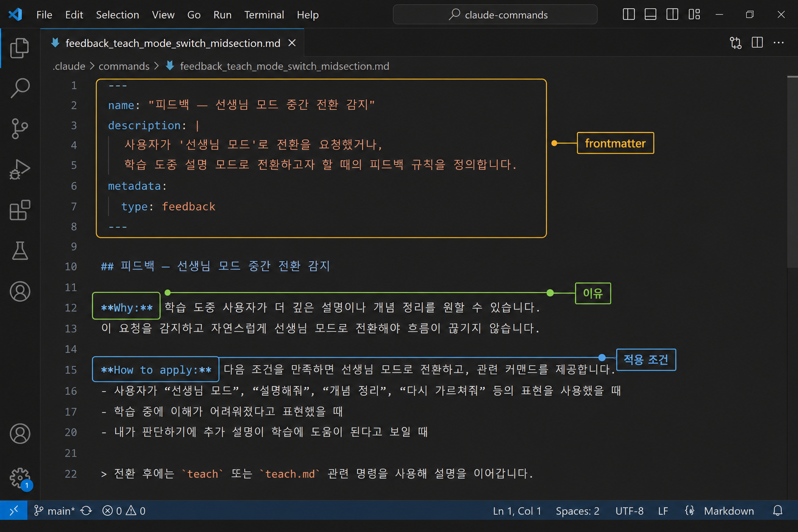Click Ln 1, Col 1 status item
This screenshot has height=532, width=798.
point(517,511)
